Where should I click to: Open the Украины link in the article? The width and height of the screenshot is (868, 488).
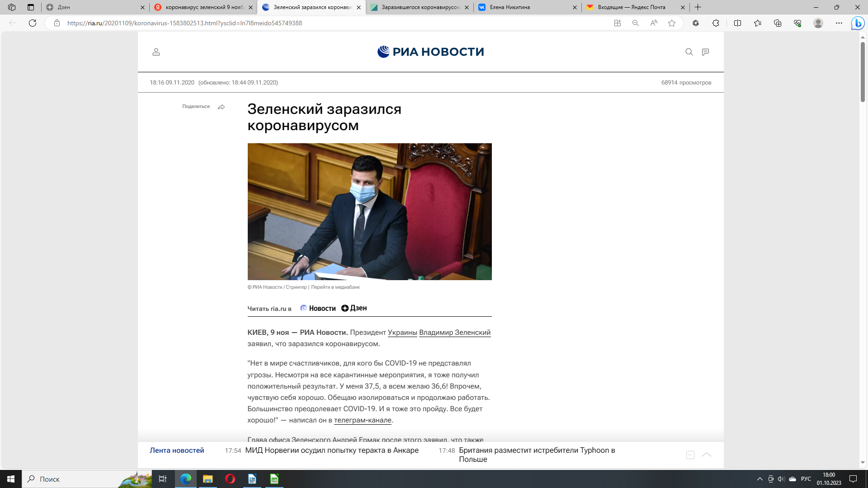pos(402,333)
